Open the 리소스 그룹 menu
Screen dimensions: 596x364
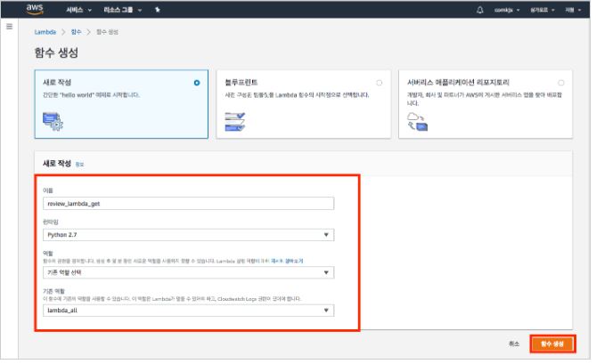(x=124, y=9)
